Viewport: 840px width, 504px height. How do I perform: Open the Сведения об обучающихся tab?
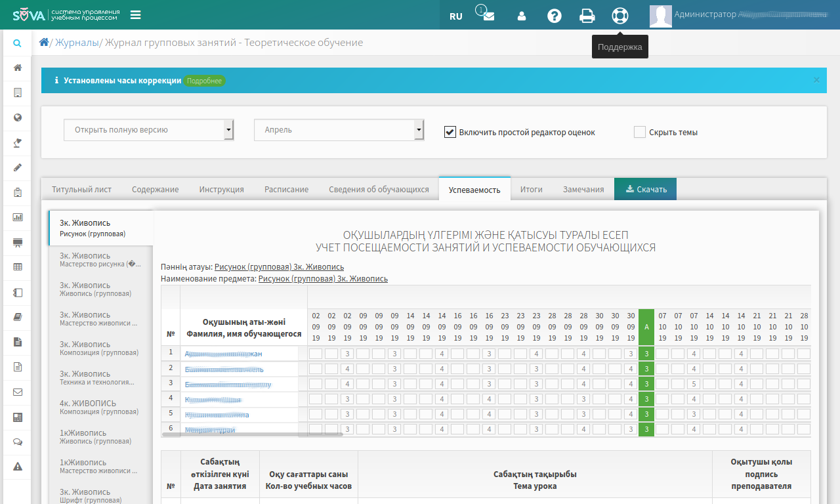point(379,189)
